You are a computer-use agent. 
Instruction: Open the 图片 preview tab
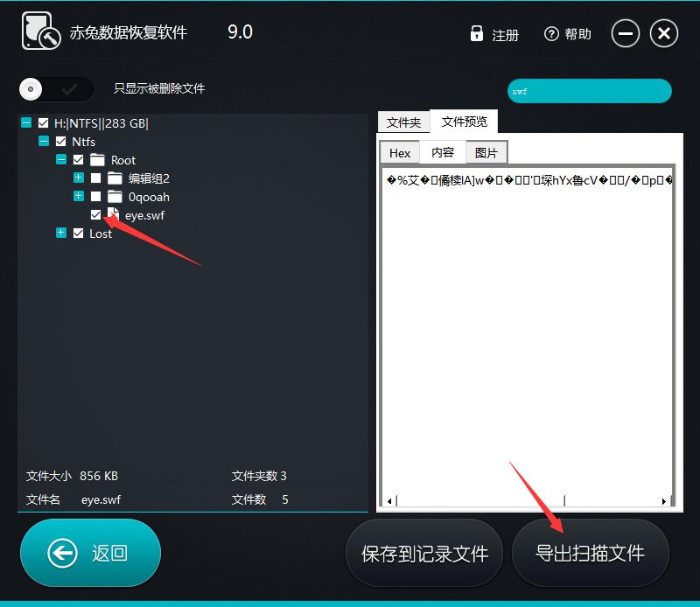pos(486,152)
